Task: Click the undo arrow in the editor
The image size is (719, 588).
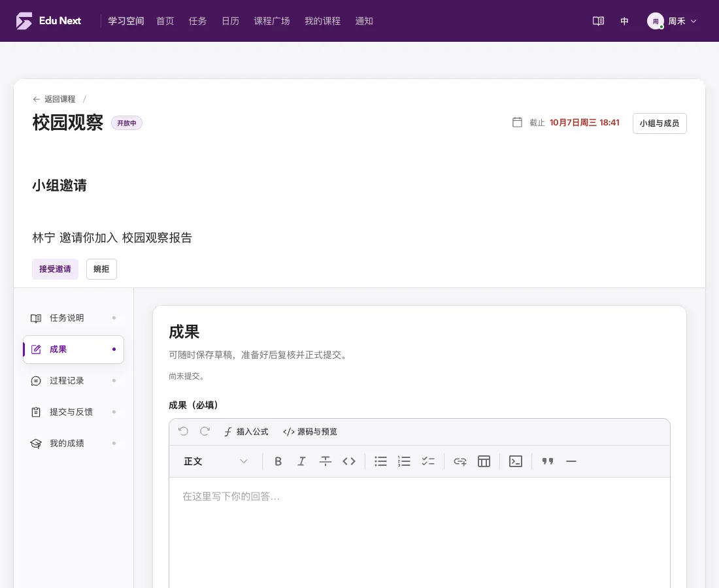Action: tap(184, 431)
